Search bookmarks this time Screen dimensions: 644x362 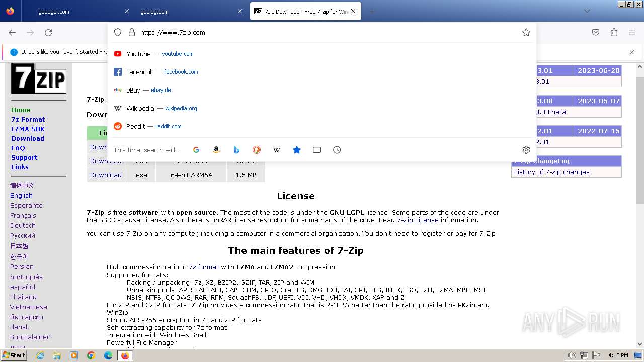[297, 150]
